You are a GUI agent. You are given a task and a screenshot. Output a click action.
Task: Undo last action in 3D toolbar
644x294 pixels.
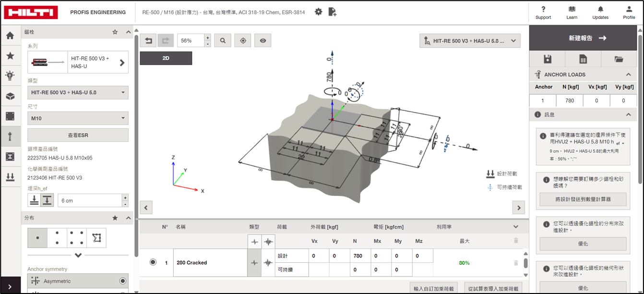pyautogui.click(x=148, y=41)
